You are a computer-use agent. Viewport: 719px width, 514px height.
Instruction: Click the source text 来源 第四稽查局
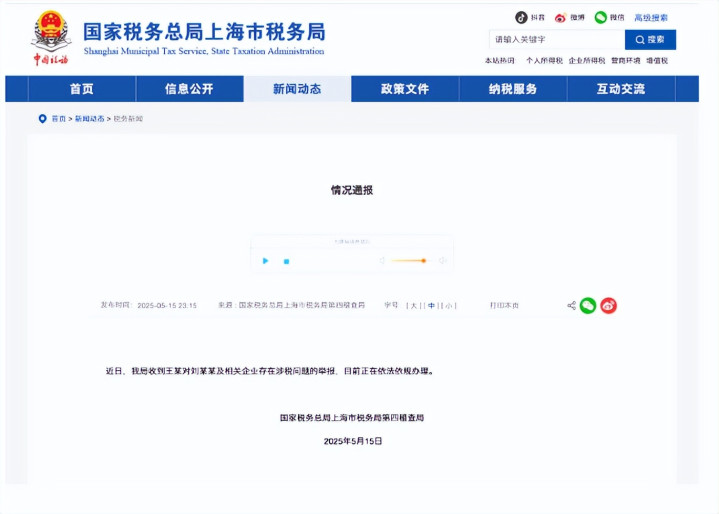292,305
